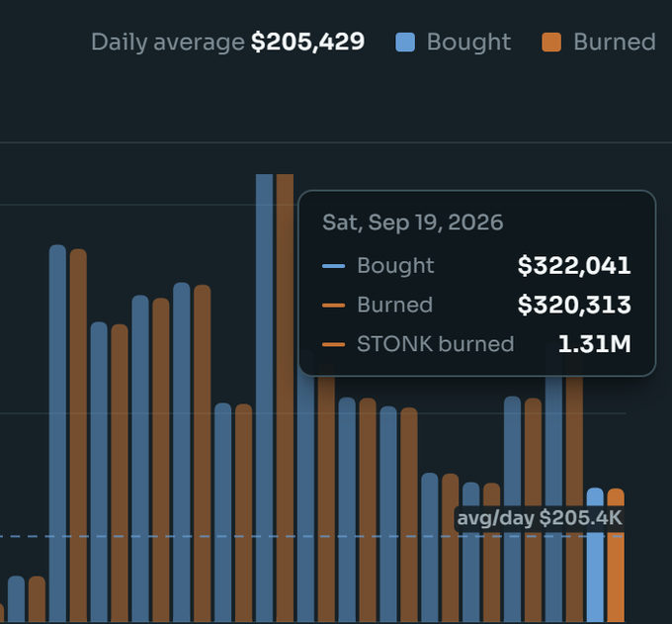Click orange line marker beside STONK burned
Image resolution: width=672 pixels, height=624 pixels.
pyautogui.click(x=333, y=344)
